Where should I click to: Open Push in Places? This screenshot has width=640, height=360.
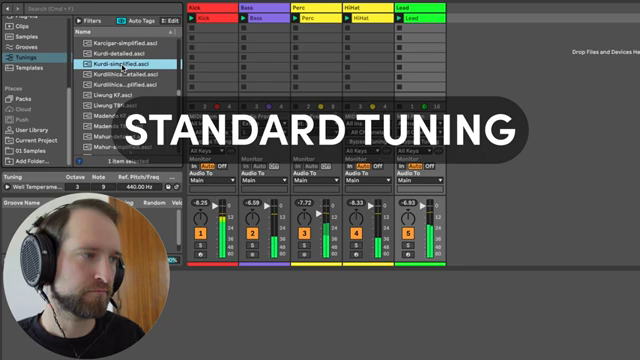(x=22, y=120)
